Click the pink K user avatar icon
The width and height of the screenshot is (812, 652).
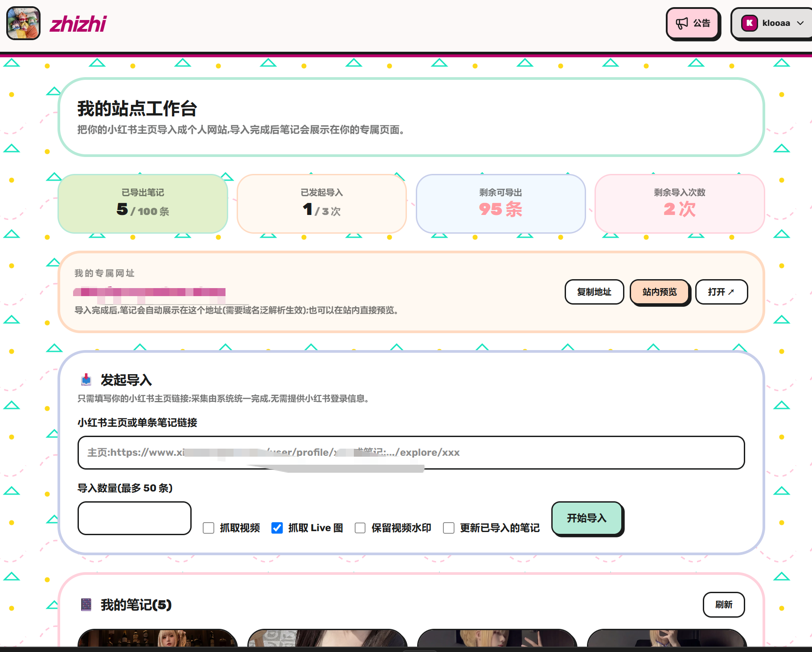tap(750, 23)
